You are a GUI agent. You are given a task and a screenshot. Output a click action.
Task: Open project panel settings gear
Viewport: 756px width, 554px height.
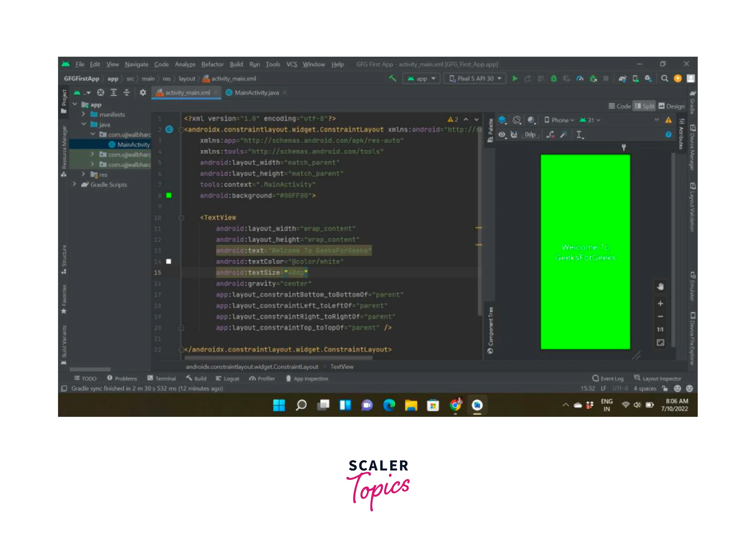143,92
